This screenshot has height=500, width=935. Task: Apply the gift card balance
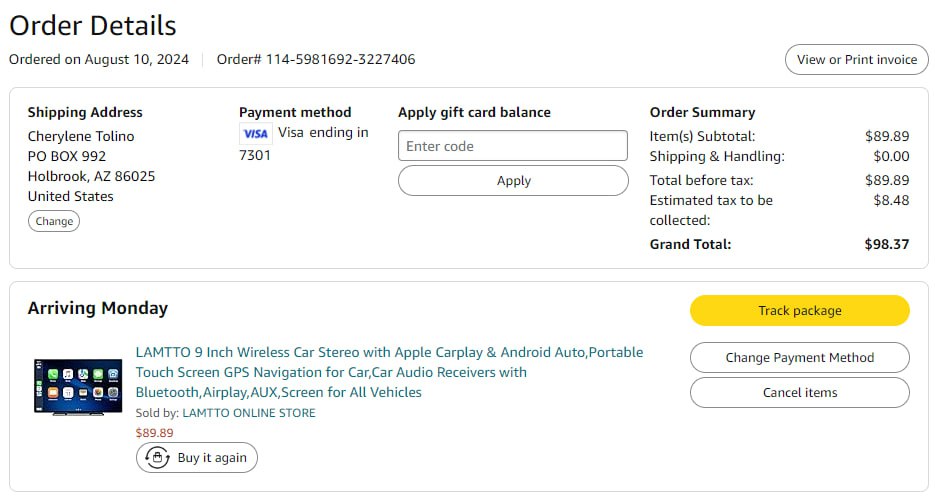(512, 181)
